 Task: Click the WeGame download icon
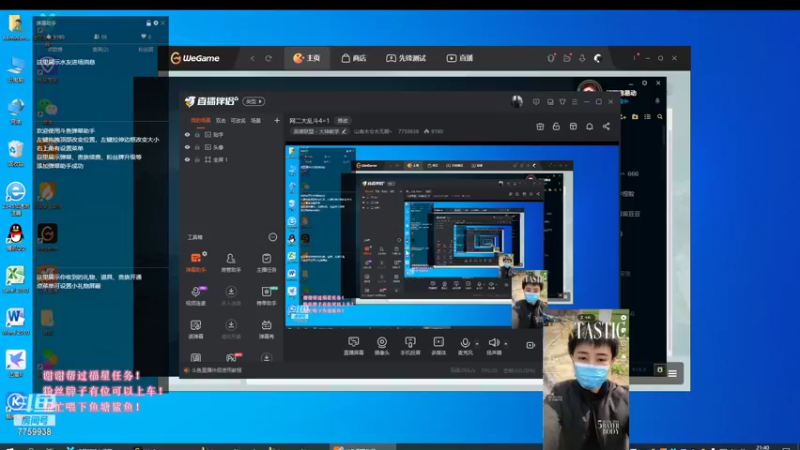tap(582, 58)
